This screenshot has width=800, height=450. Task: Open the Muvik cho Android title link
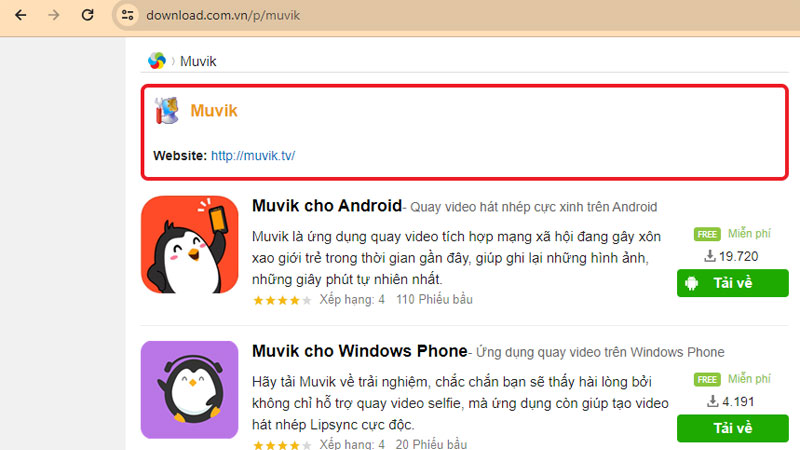point(327,206)
